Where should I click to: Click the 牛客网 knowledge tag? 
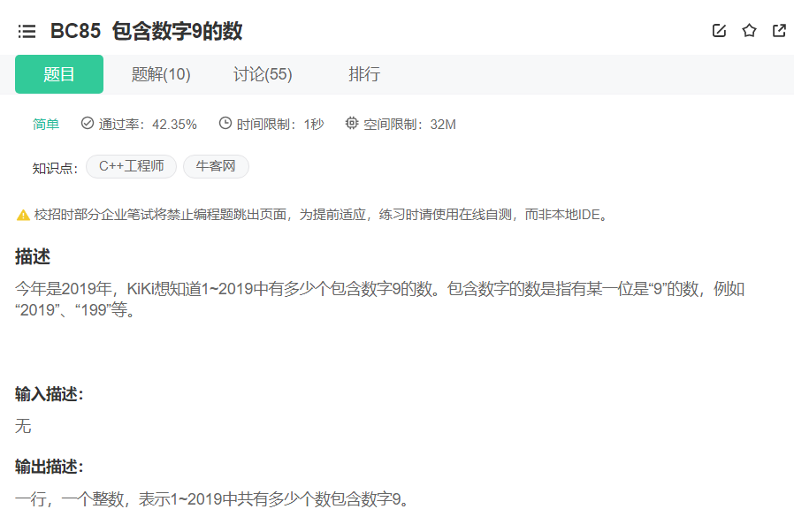click(x=216, y=166)
